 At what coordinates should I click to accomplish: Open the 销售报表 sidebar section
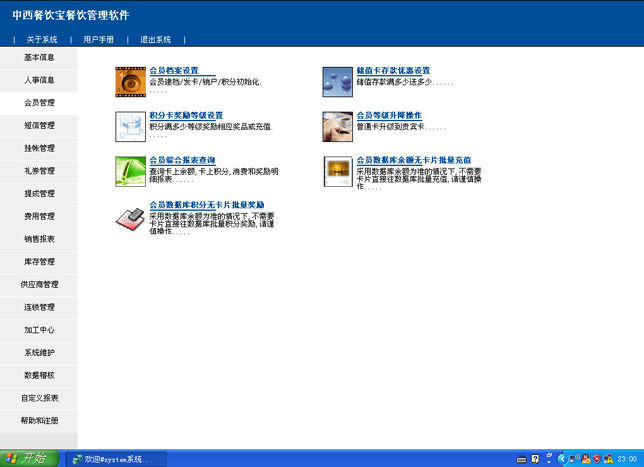click(x=39, y=239)
